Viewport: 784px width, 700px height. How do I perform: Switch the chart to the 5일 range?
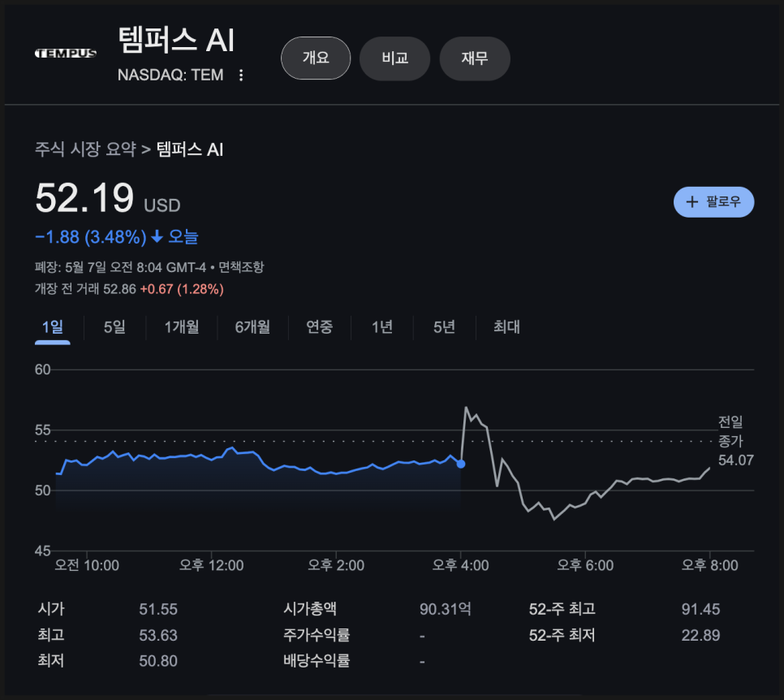coord(114,327)
